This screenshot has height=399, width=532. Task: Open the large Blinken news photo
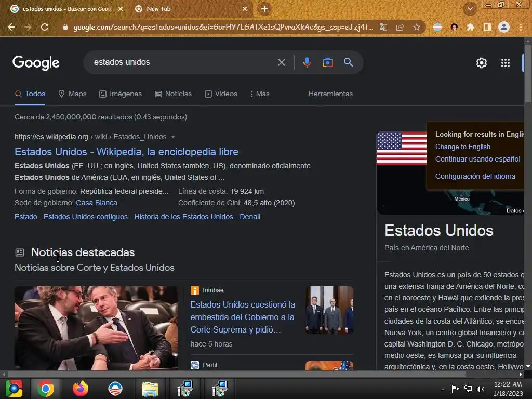pyautogui.click(x=96, y=328)
